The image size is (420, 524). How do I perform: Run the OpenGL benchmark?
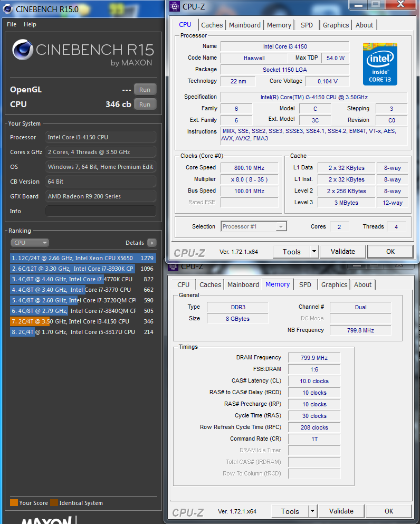click(145, 90)
